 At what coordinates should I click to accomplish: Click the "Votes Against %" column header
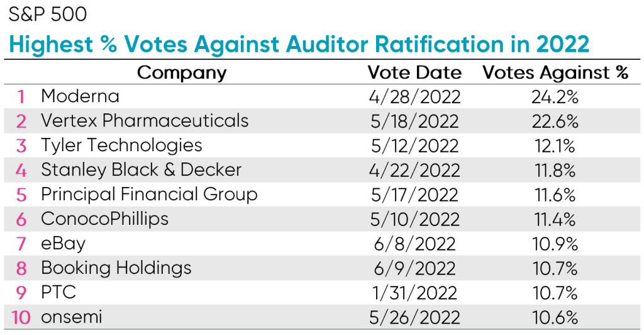555,72
